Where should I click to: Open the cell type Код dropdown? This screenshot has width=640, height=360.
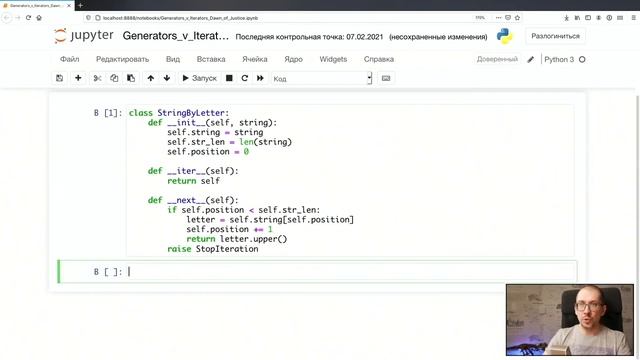coord(322,78)
